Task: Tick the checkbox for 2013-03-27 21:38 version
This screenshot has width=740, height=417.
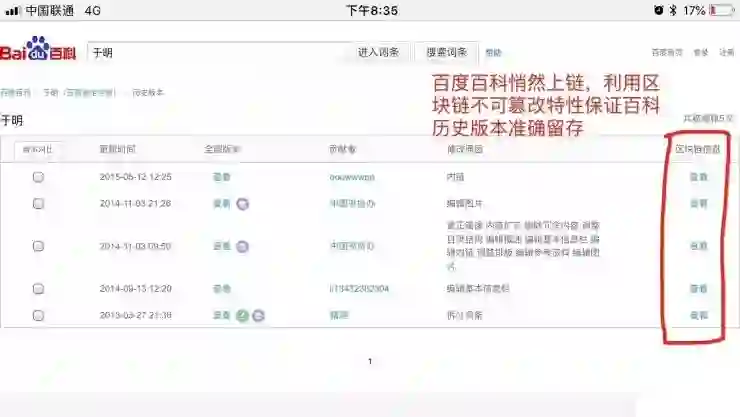Action: click(x=38, y=315)
